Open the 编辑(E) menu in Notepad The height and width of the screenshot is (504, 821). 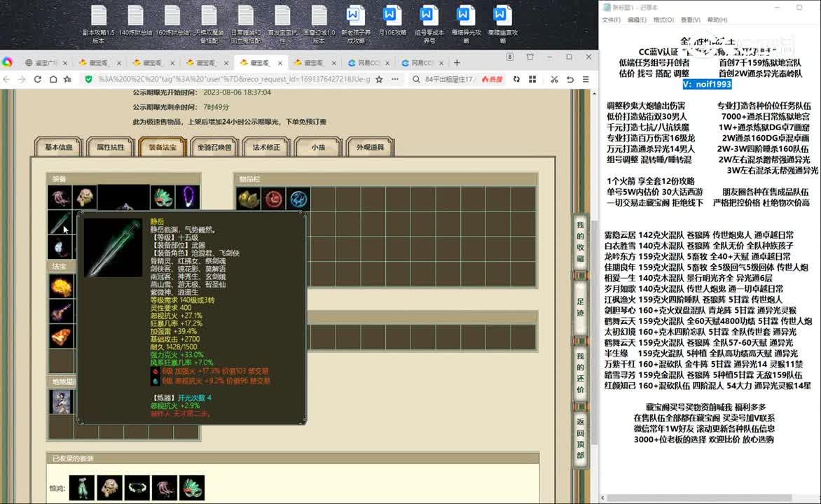point(637,20)
